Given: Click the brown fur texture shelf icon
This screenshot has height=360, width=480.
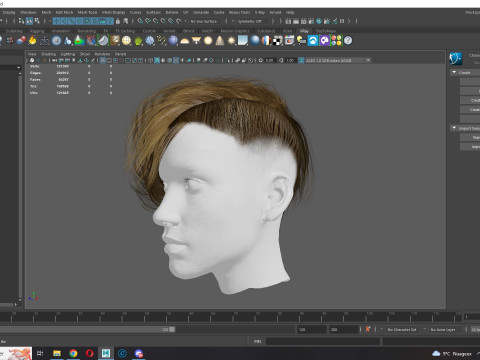Looking at the screenshot, I should 115,41.
